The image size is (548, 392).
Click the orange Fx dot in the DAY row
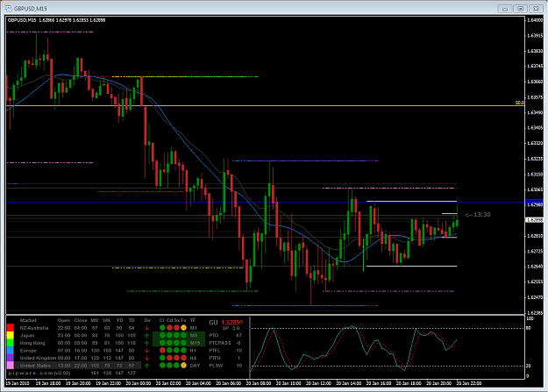click(183, 366)
